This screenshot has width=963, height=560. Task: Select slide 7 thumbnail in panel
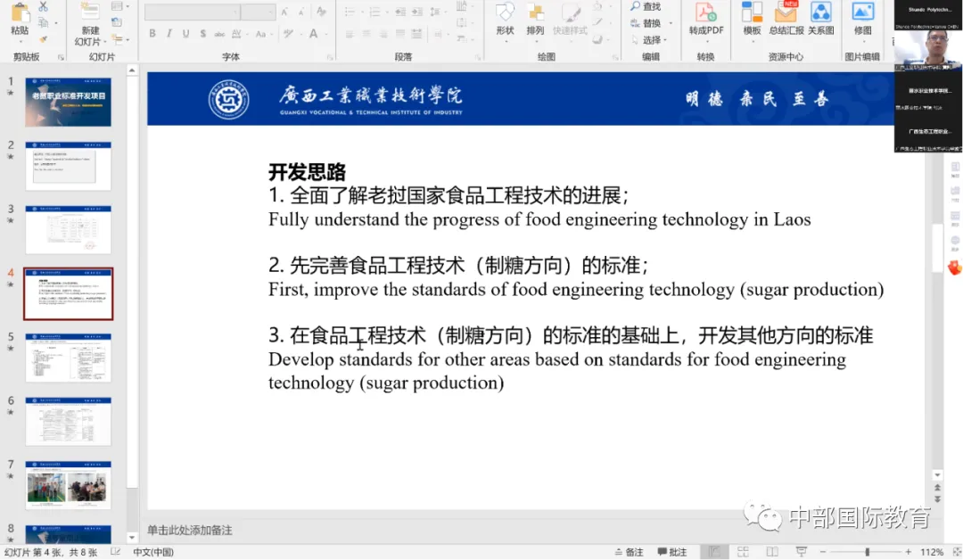[68, 484]
